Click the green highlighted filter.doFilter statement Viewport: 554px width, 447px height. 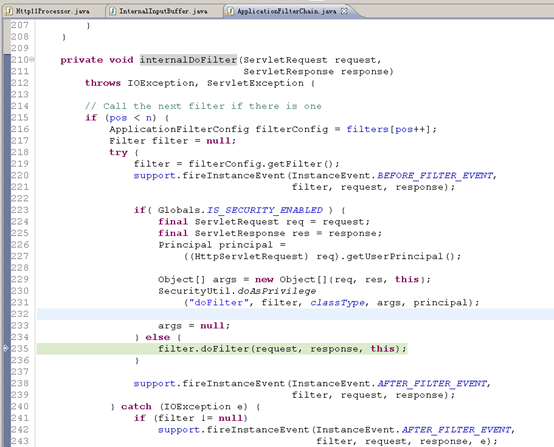[x=282, y=349]
